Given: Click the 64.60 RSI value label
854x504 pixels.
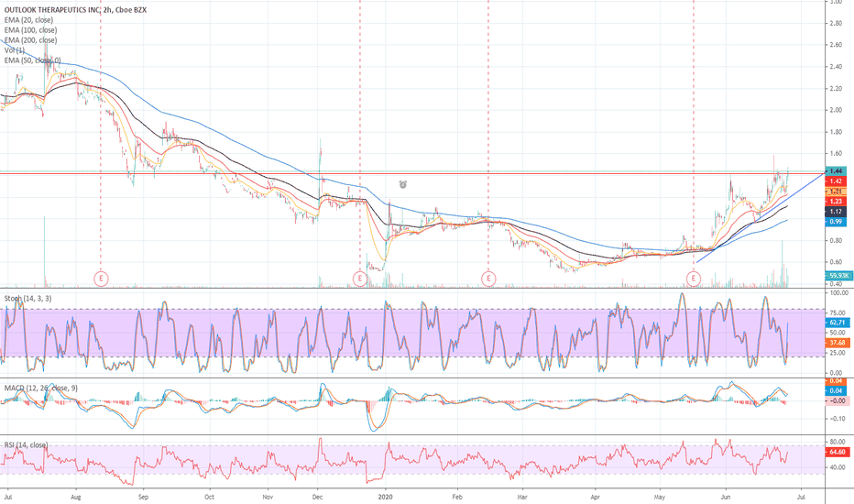Looking at the screenshot, I should 838,453.
